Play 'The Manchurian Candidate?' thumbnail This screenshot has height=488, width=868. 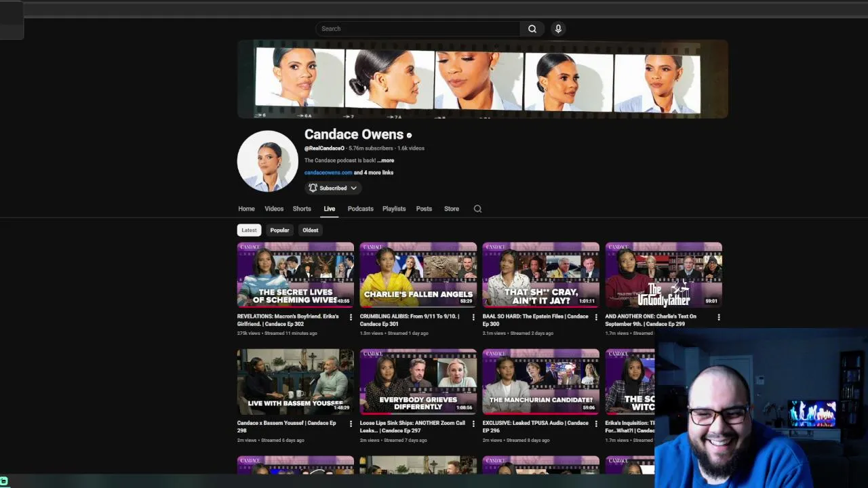pyautogui.click(x=541, y=382)
